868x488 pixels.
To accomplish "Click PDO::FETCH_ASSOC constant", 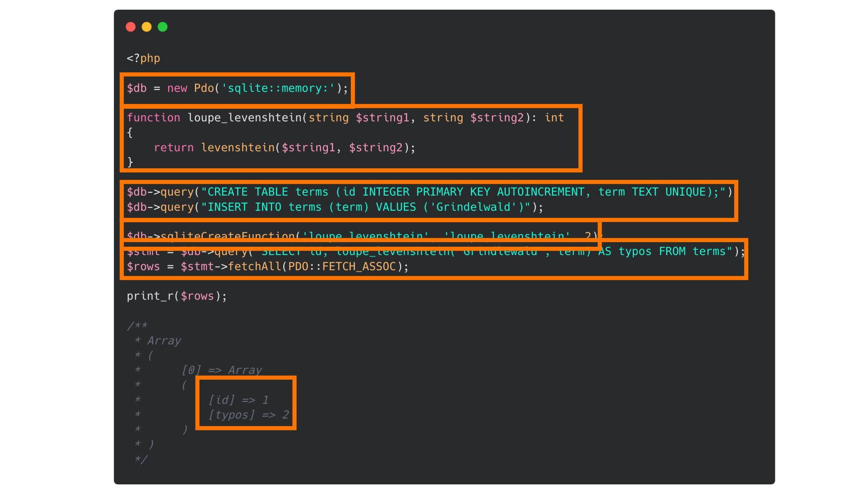I will 342,267.
